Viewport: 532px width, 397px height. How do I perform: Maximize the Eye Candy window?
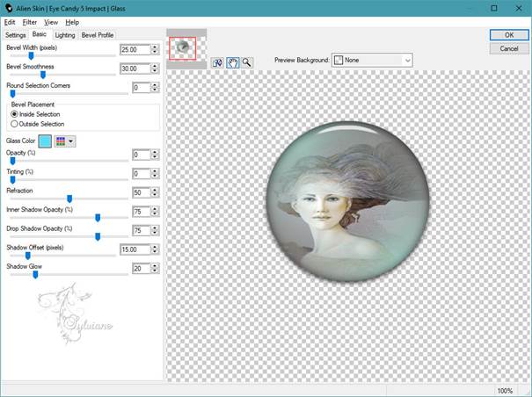[x=494, y=8]
